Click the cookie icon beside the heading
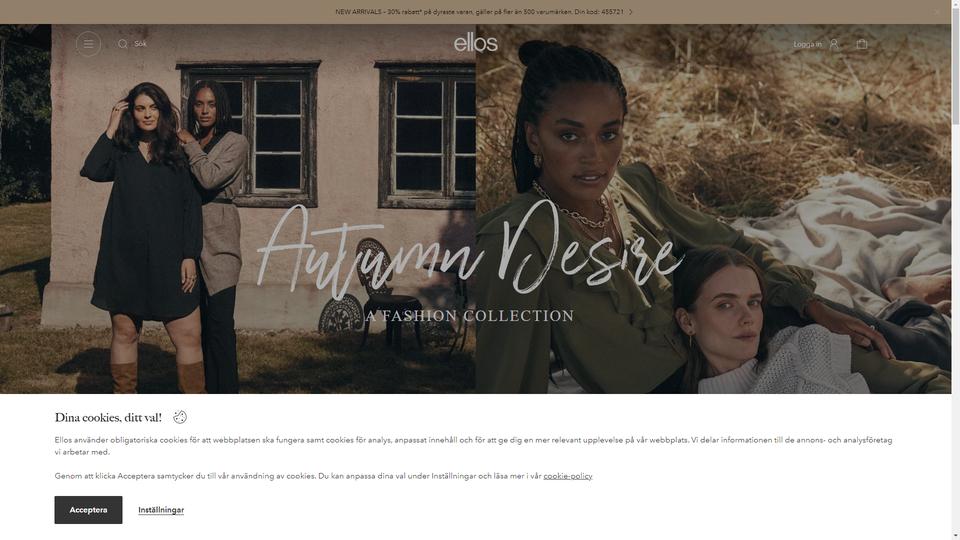This screenshot has width=960, height=540. point(179,417)
